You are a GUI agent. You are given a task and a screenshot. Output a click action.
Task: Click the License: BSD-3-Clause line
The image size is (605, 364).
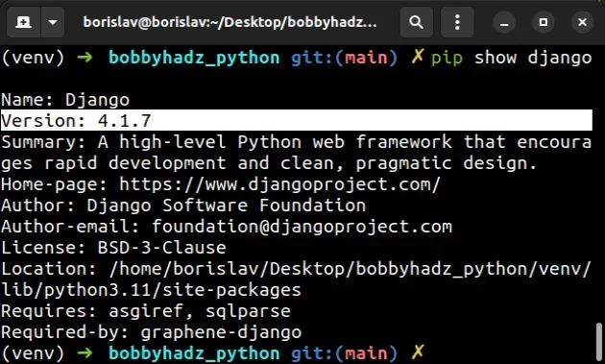(x=114, y=248)
